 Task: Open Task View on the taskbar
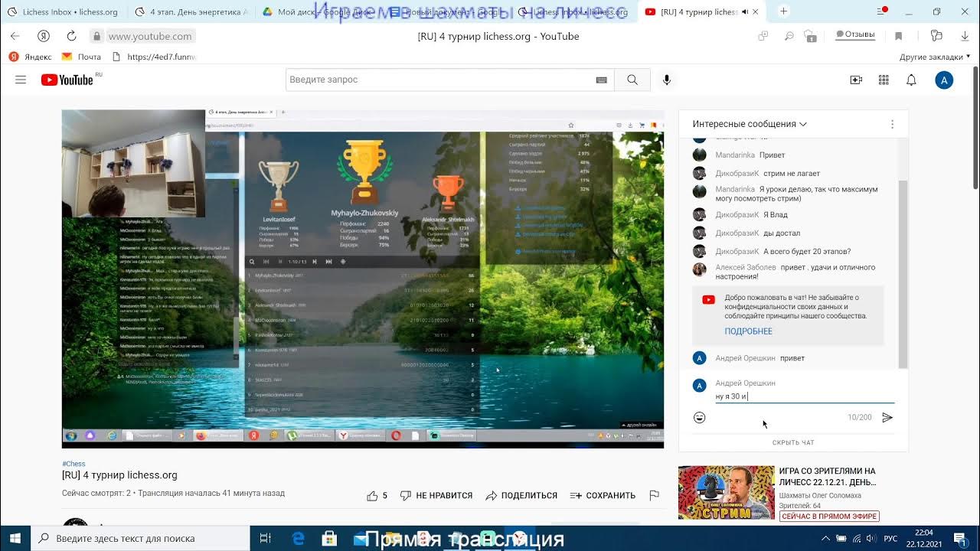click(266, 538)
